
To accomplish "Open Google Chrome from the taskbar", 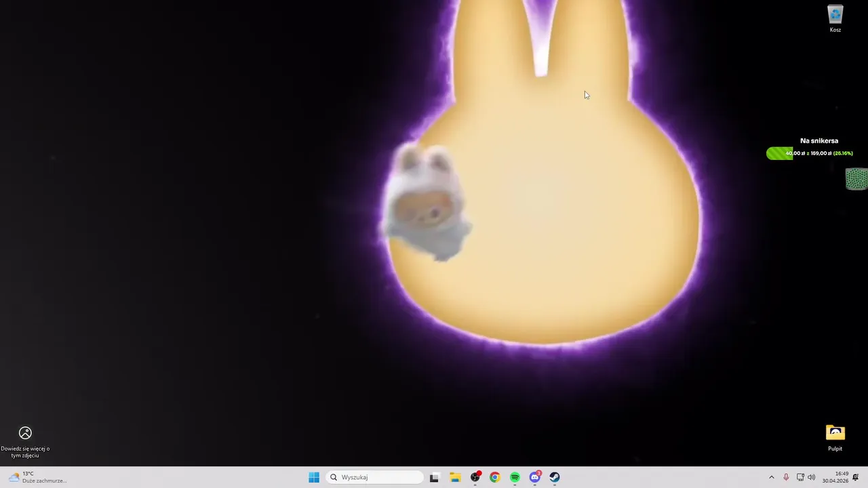I will [x=495, y=477].
